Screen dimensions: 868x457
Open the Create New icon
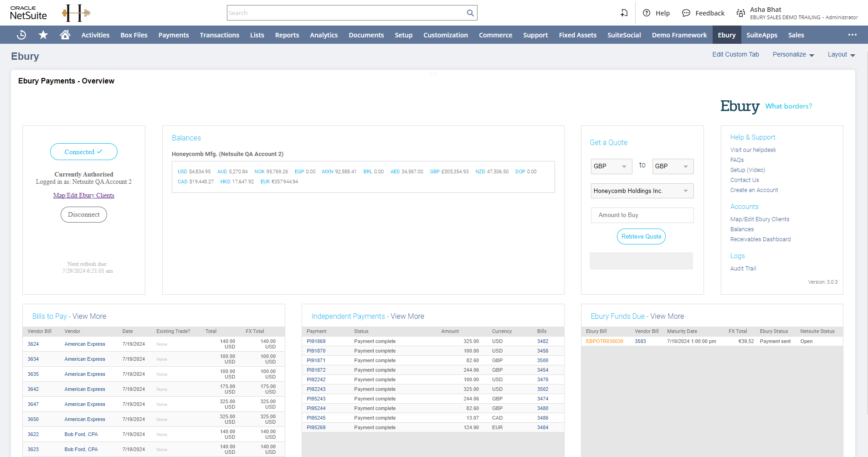pyautogui.click(x=624, y=13)
